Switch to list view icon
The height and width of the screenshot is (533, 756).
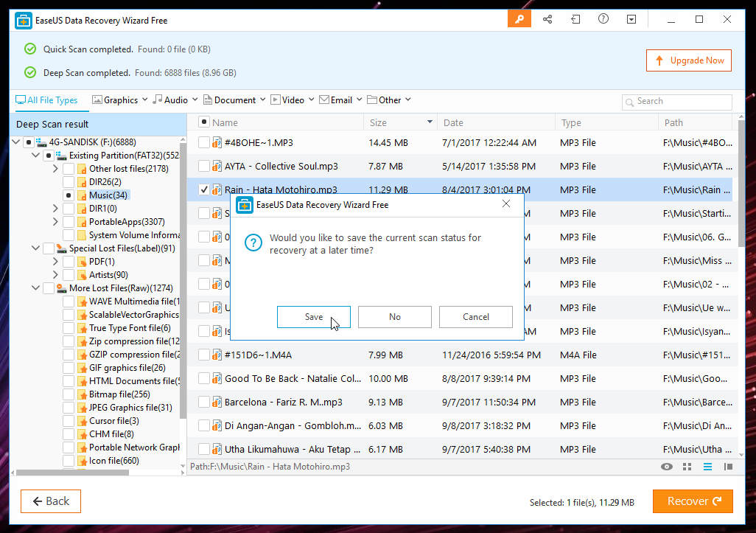tap(707, 467)
